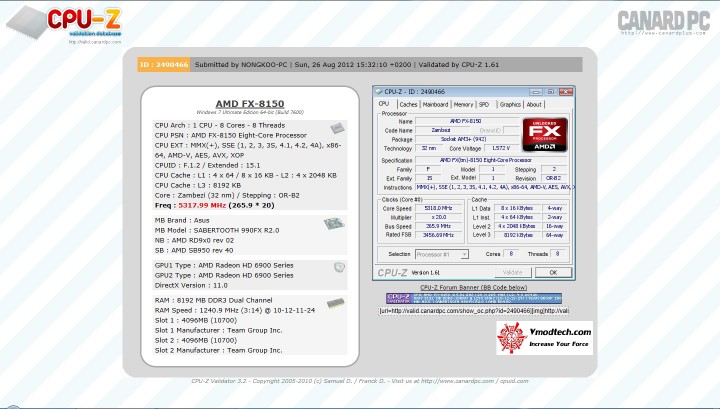Click the CPU chip icon beside CPU Arch
Viewport: 720px width, 409px height.
[x=338, y=128]
